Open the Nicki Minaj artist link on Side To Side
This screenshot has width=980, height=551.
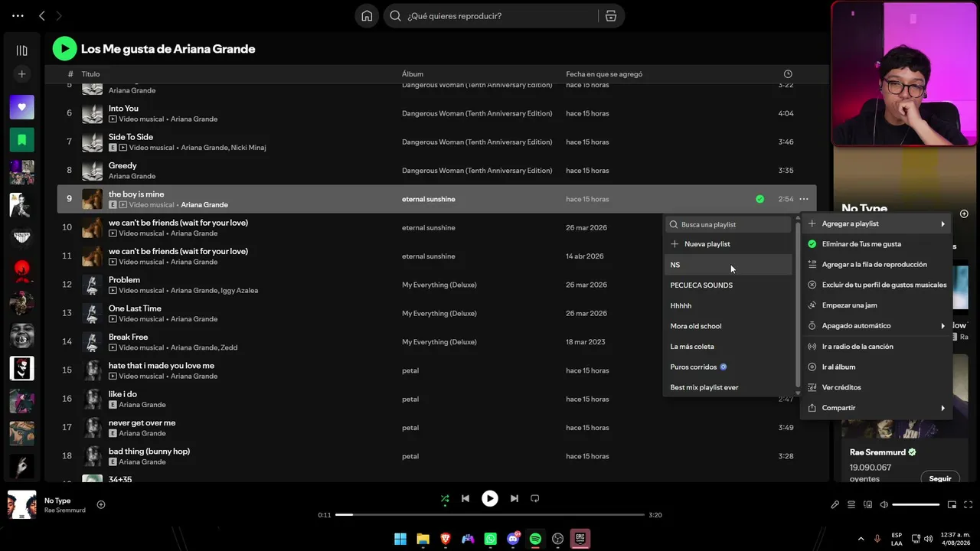tap(248, 148)
